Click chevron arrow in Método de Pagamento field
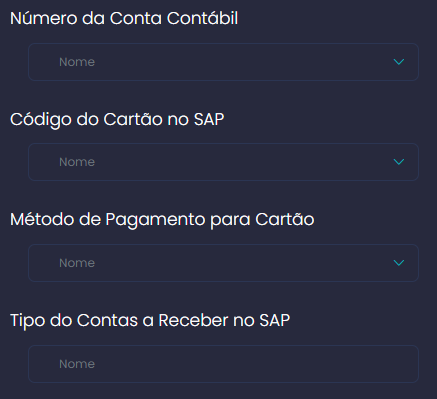The image size is (437, 399). tap(399, 263)
